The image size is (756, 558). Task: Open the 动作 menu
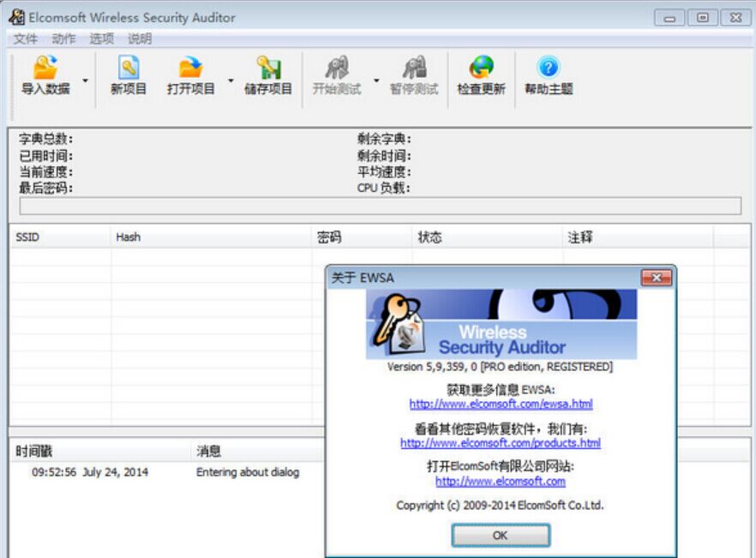63,39
